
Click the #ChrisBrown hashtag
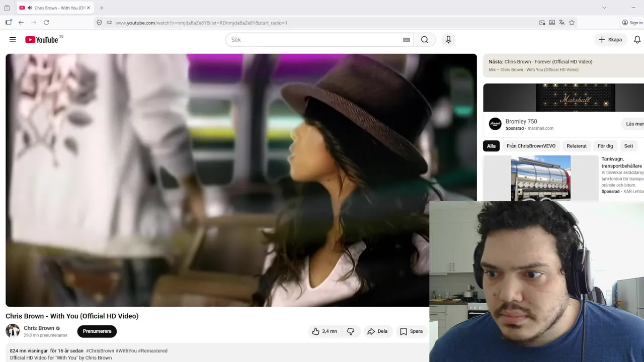pos(100,351)
